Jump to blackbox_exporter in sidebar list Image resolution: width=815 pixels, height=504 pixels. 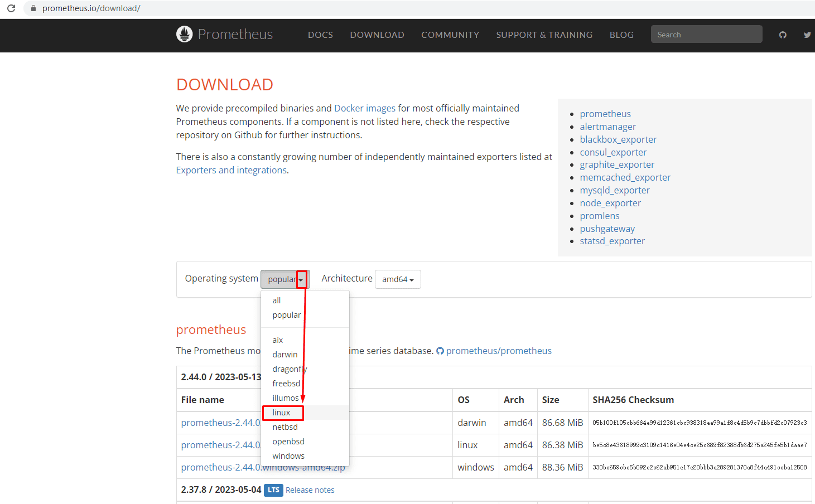click(618, 139)
